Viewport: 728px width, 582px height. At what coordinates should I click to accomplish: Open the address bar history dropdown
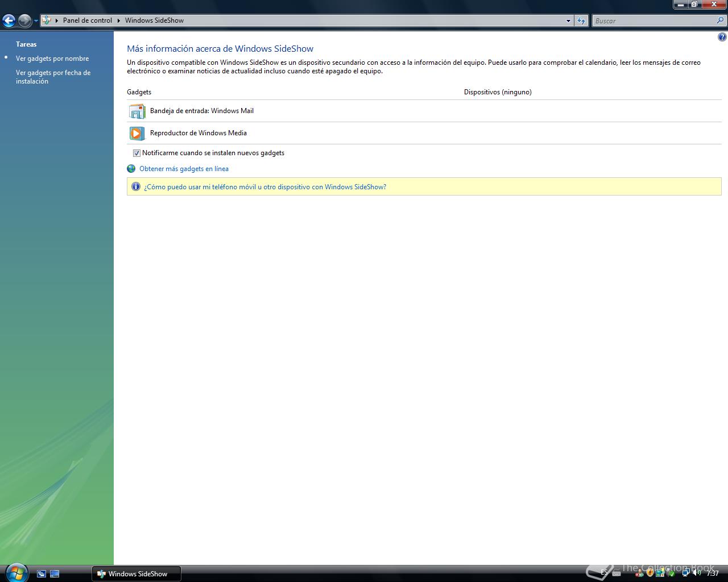click(x=568, y=21)
